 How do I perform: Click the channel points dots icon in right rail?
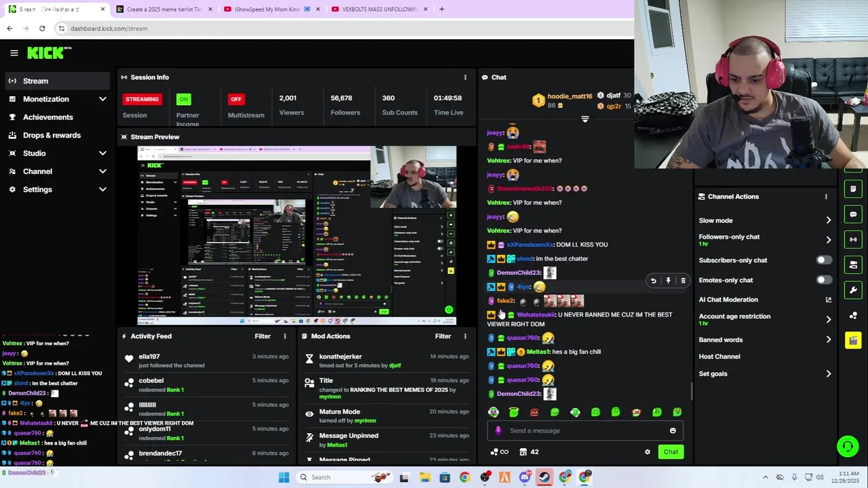(x=853, y=316)
